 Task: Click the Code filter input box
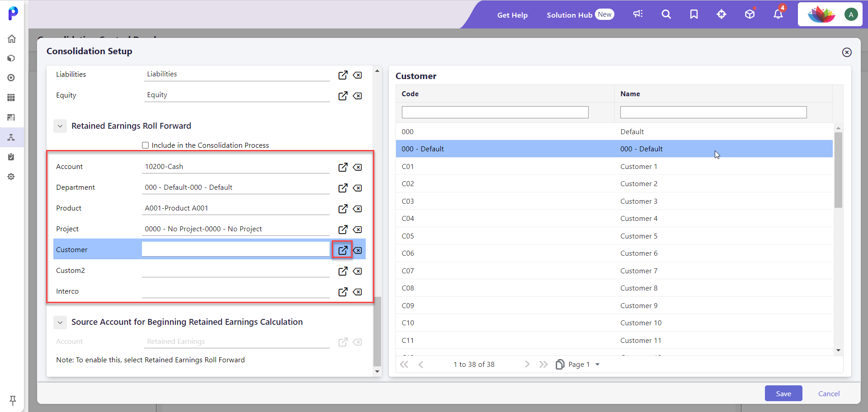(495, 112)
